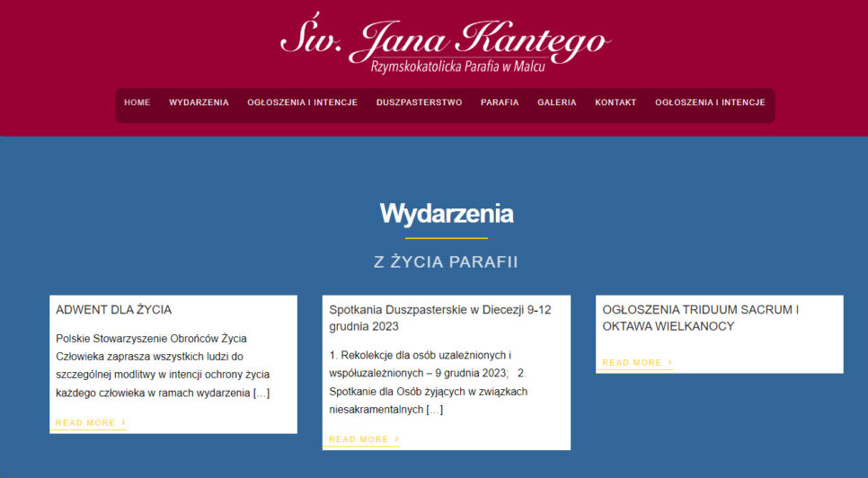Select Ogłoszenia i Intencje right after Wydarzenia
The image size is (868, 478).
[302, 102]
